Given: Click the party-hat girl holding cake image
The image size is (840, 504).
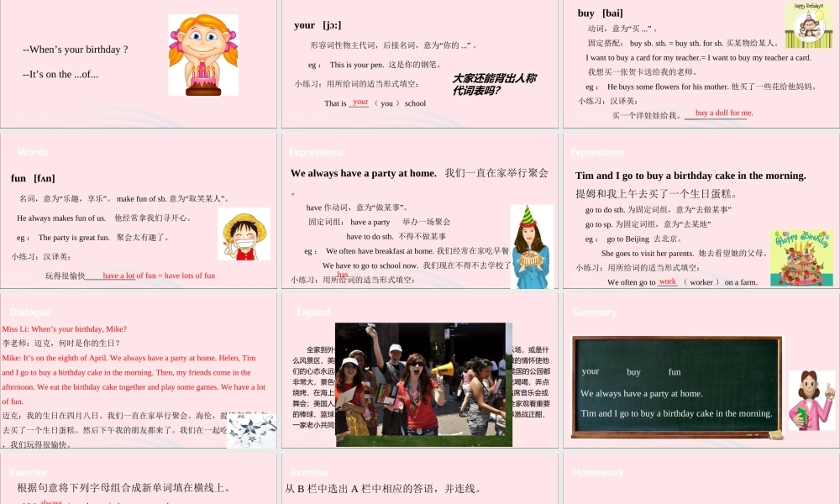Looking at the screenshot, I should pyautogui.click(x=532, y=246).
